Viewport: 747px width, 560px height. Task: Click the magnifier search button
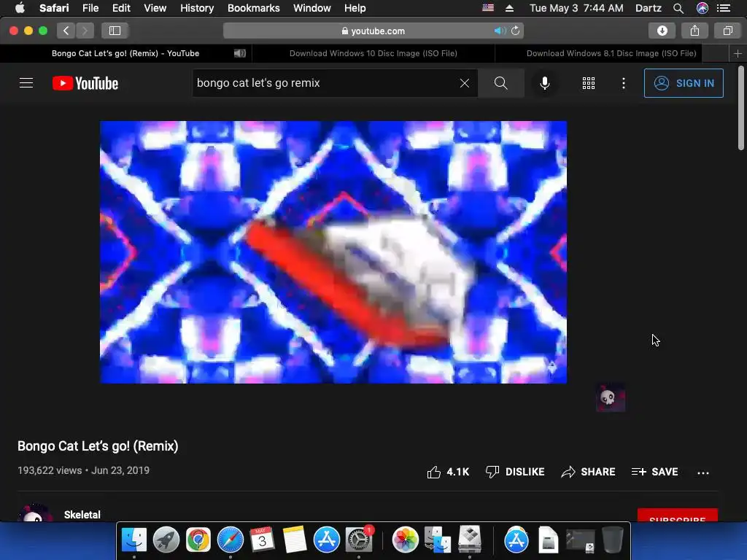click(500, 83)
